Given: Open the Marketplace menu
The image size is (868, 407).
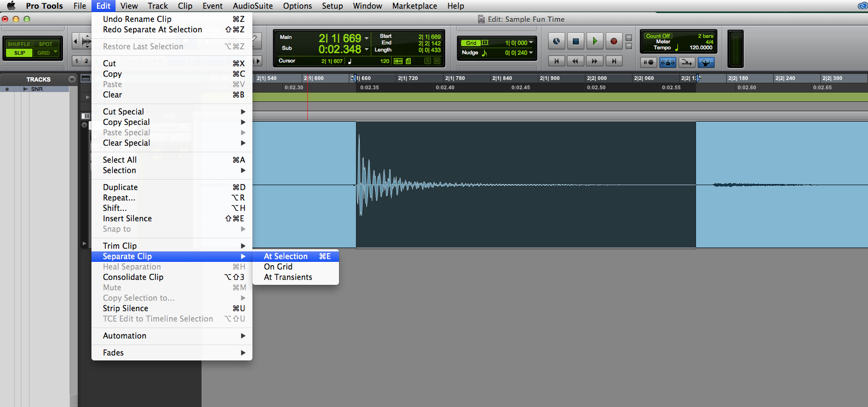Looking at the screenshot, I should [x=415, y=6].
